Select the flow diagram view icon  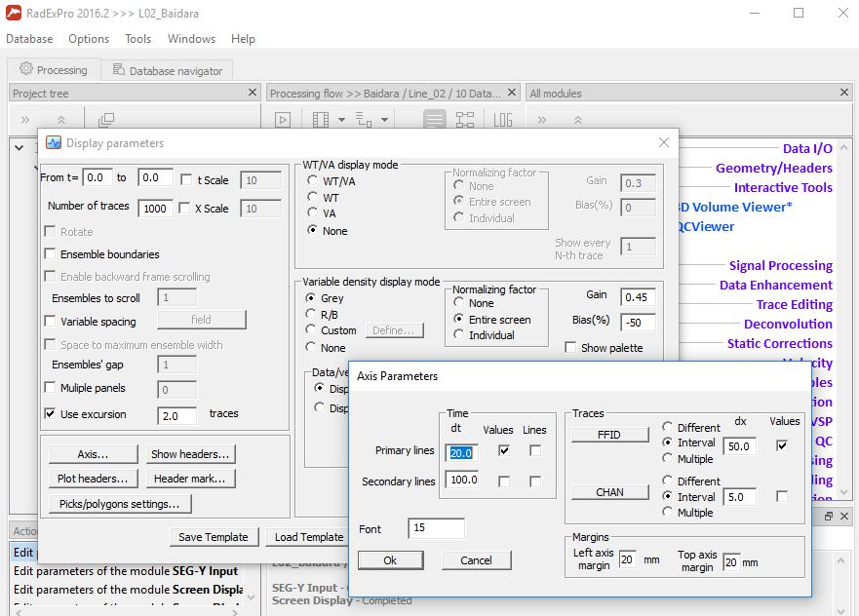click(465, 119)
